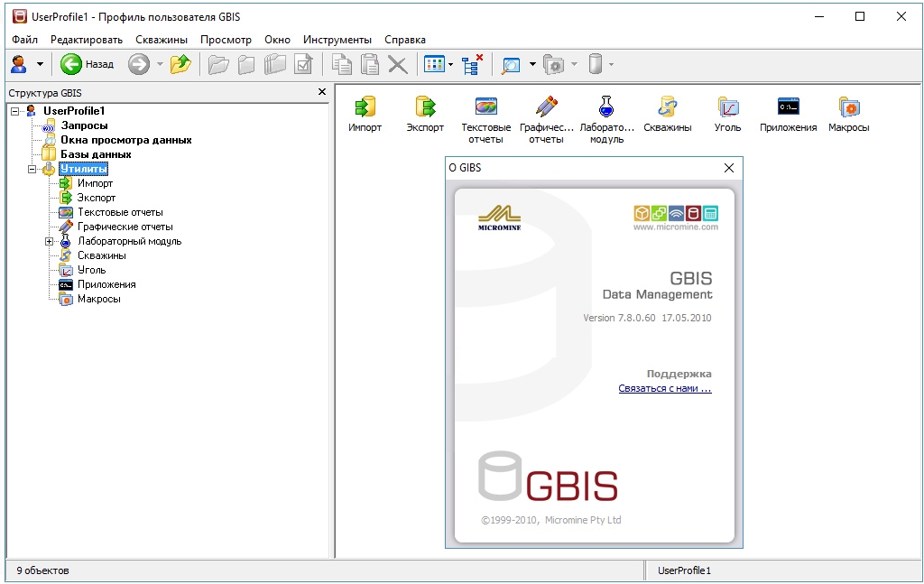Click the grey database cylinder toolbar icon
Screen dimensions: 924x584
click(596, 64)
